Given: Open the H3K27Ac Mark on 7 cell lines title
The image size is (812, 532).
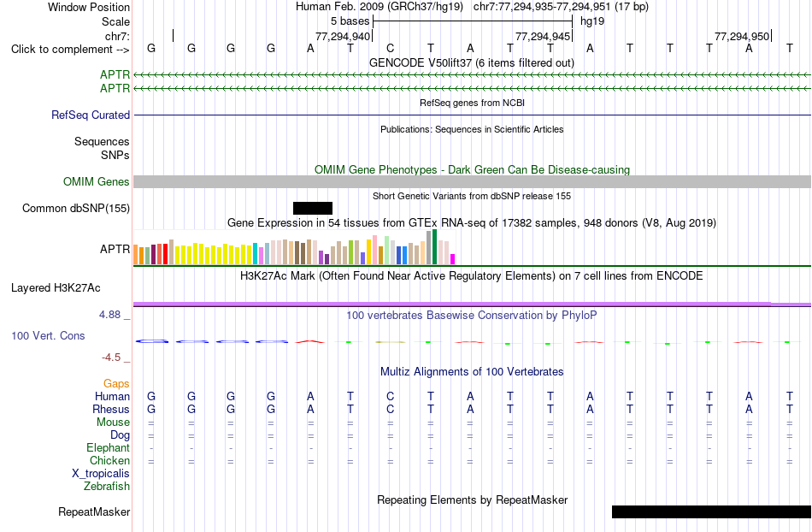Looking at the screenshot, I should click(x=471, y=275).
